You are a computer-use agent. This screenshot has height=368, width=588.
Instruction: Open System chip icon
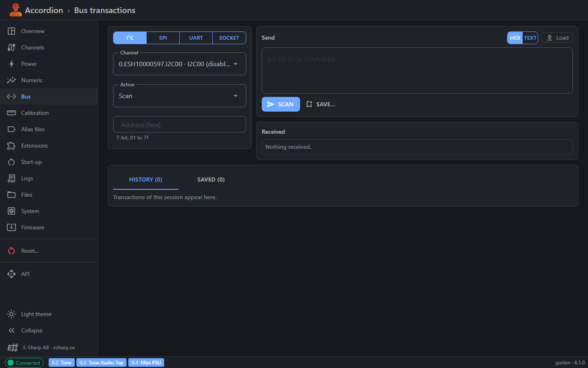[11, 211]
